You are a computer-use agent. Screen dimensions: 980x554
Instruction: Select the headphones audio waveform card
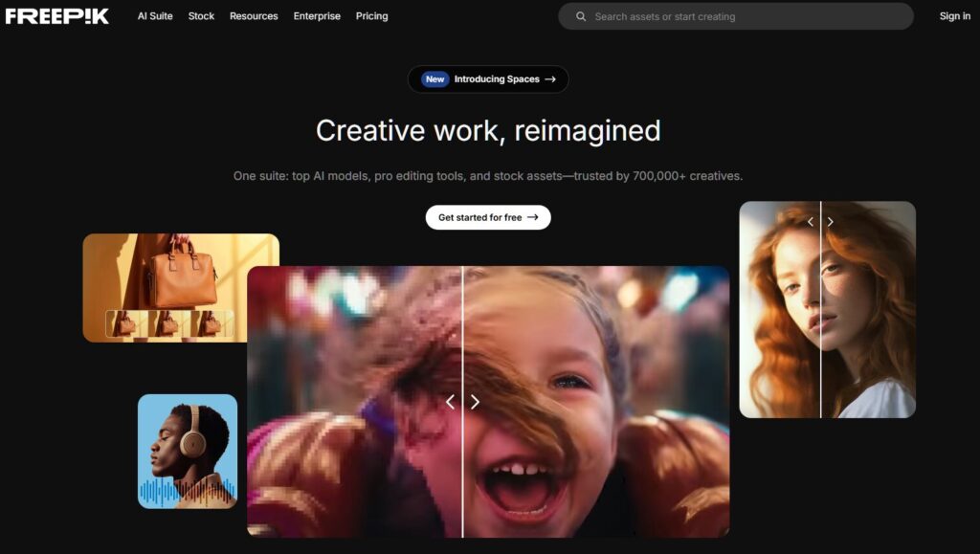pos(188,451)
